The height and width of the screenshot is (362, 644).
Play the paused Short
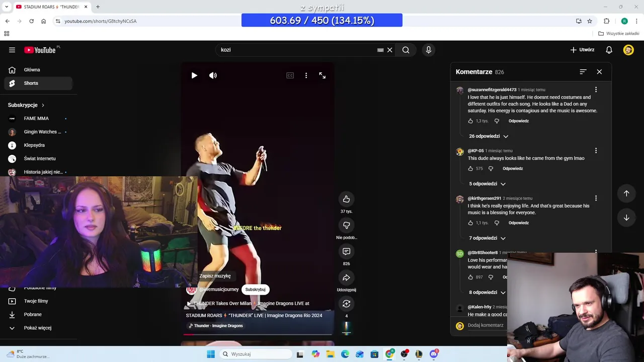pos(194,75)
